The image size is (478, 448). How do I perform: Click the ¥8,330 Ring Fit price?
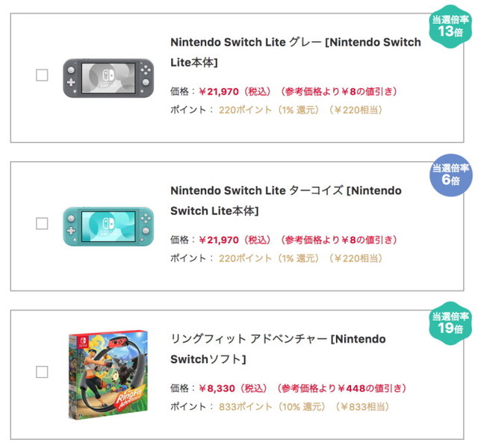pos(217,388)
